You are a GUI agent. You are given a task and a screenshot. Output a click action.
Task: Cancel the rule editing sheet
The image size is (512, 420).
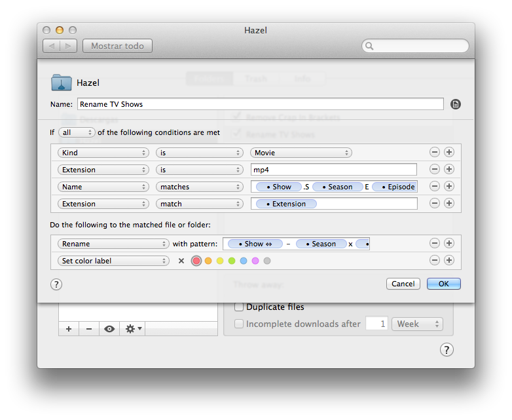403,284
